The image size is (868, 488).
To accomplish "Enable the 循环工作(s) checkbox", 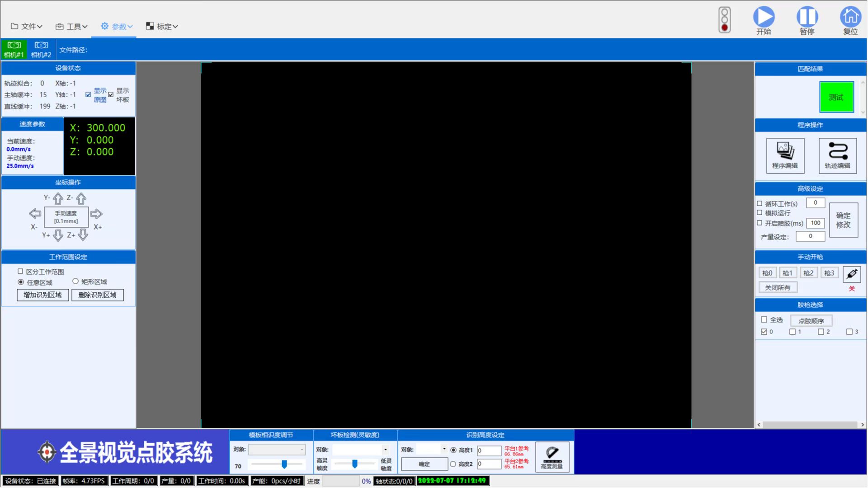I will pyautogui.click(x=760, y=204).
